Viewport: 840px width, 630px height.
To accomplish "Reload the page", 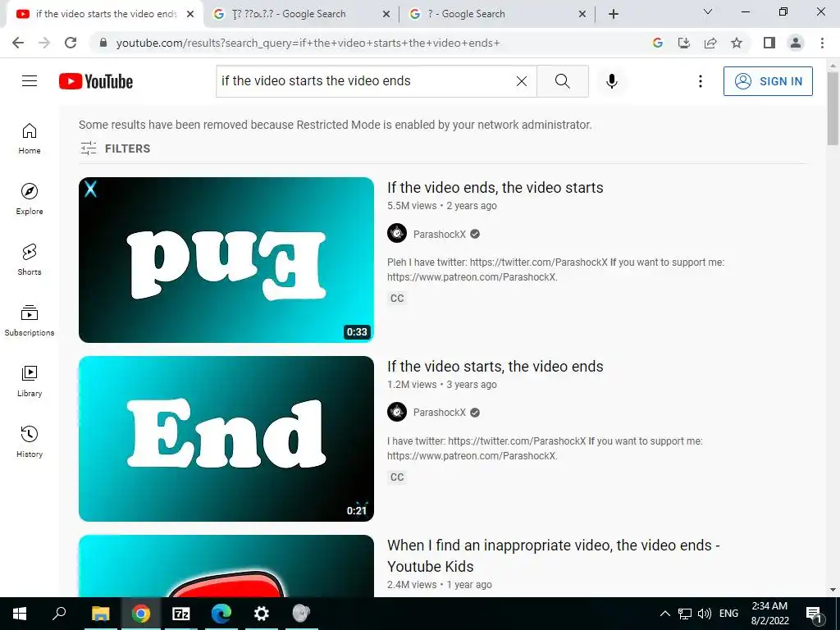I will pos(71,43).
